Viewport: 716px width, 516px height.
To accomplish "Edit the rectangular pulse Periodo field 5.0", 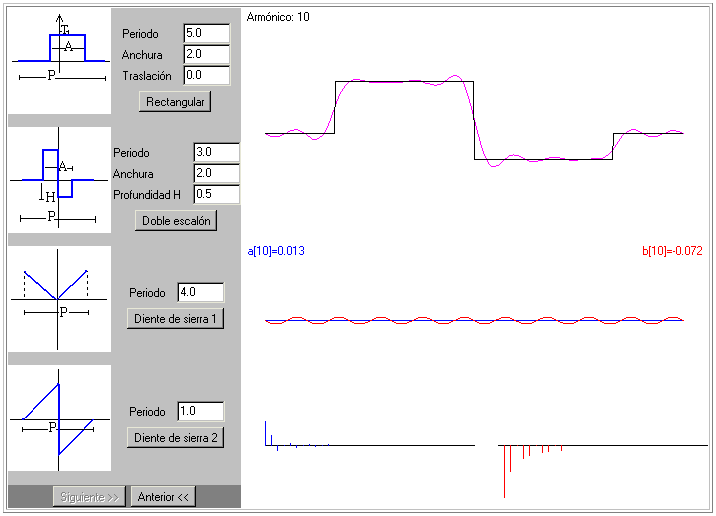I will point(207,33).
